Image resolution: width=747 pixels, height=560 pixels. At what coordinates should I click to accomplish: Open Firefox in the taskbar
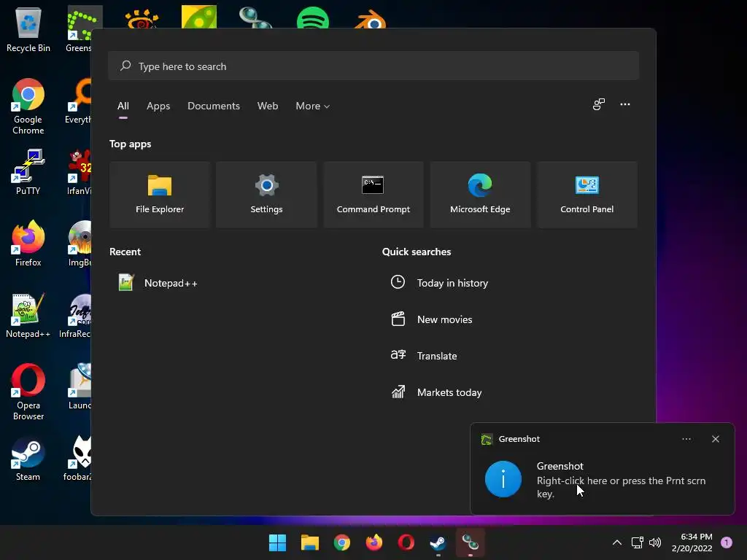tap(374, 542)
